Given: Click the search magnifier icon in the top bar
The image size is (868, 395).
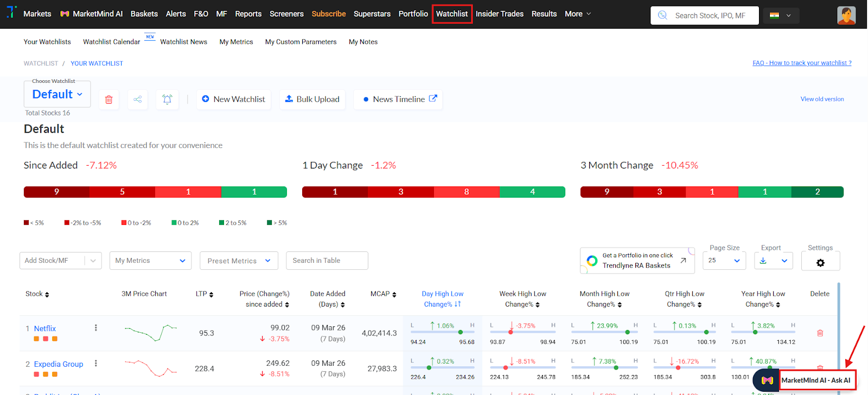Looking at the screenshot, I should pos(662,15).
